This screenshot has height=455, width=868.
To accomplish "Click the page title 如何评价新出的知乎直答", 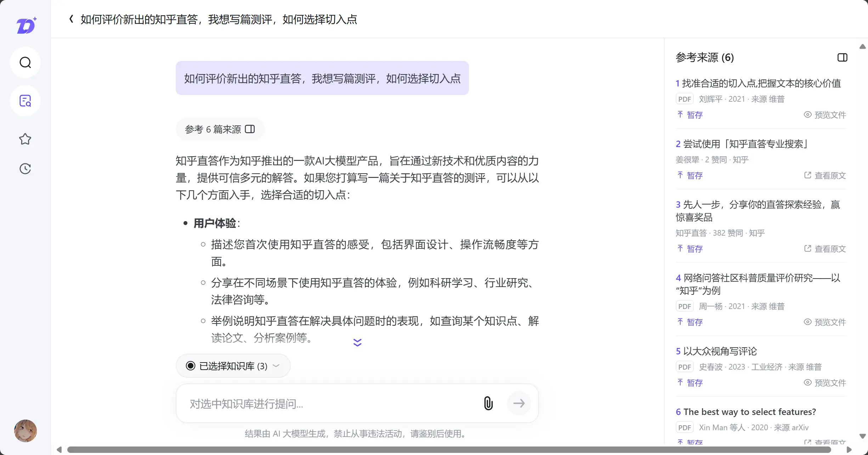I will click(219, 19).
